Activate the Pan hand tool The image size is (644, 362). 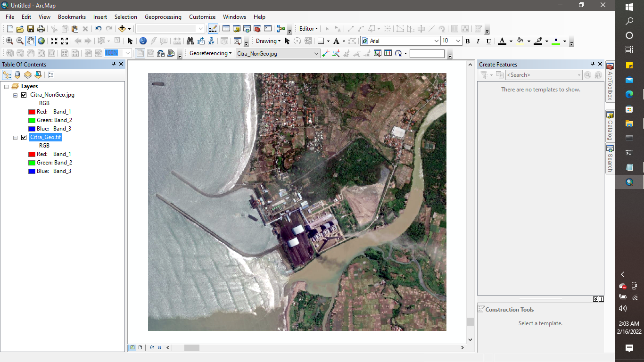31,41
